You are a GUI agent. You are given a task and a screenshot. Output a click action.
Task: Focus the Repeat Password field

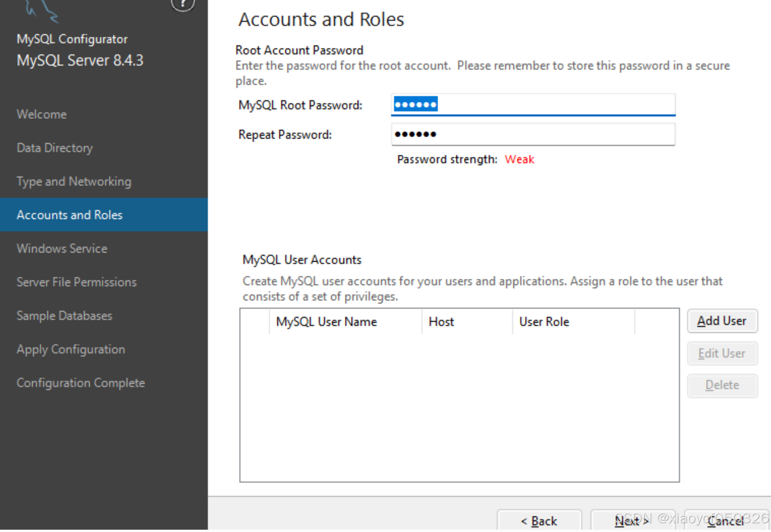(533, 134)
